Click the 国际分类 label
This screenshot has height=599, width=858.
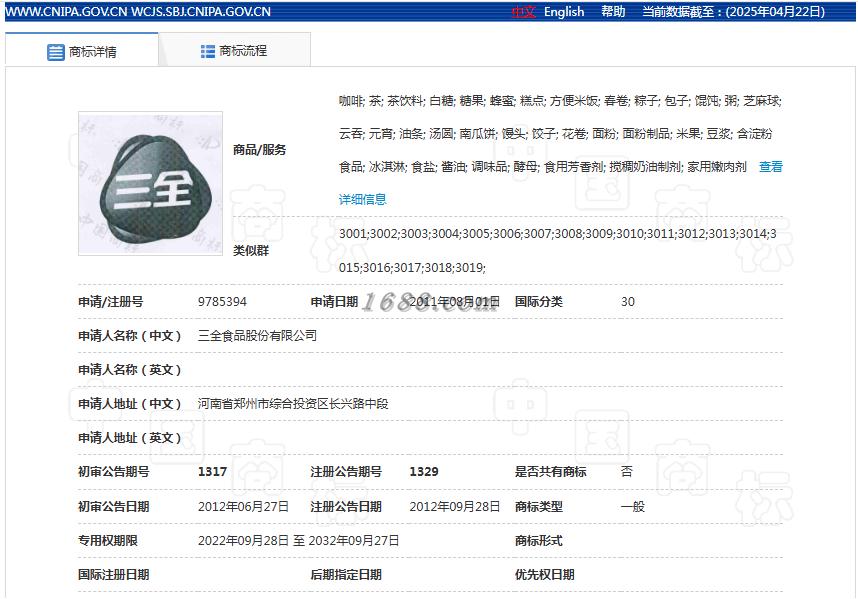tap(538, 301)
